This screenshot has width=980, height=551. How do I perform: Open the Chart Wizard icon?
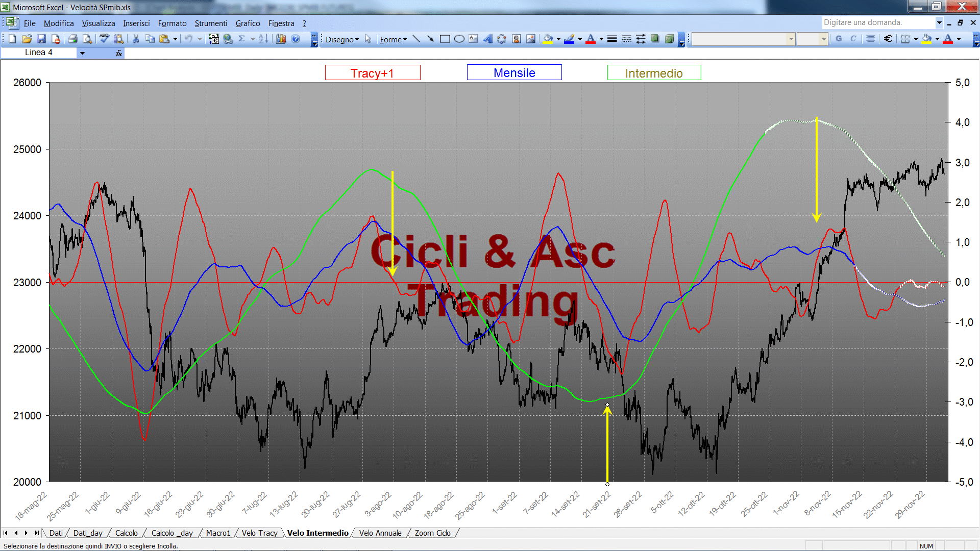pos(281,39)
